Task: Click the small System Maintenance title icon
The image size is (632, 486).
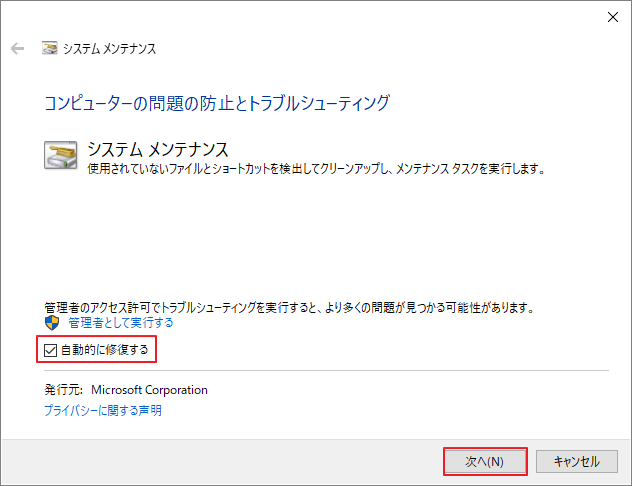Action: (50, 48)
